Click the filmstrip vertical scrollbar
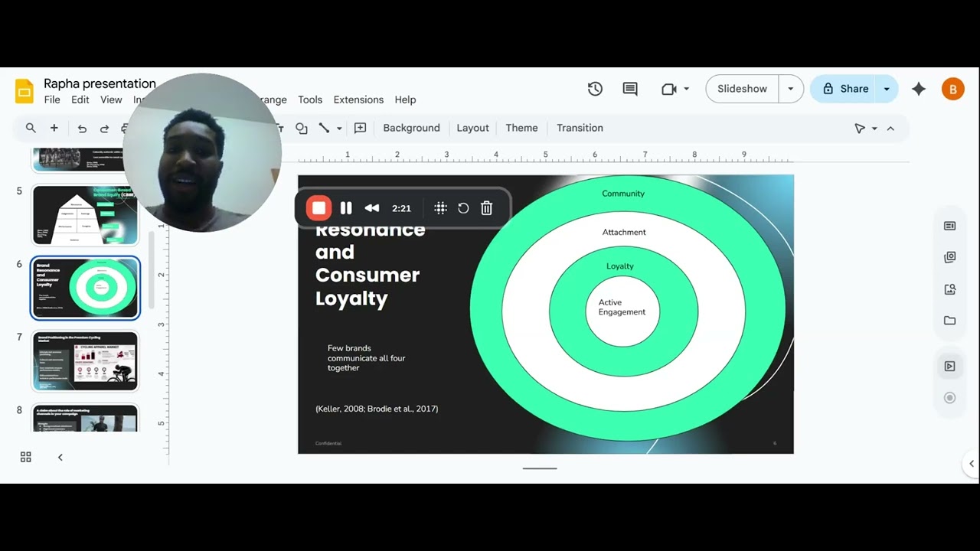This screenshot has width=980, height=551. pos(151,269)
